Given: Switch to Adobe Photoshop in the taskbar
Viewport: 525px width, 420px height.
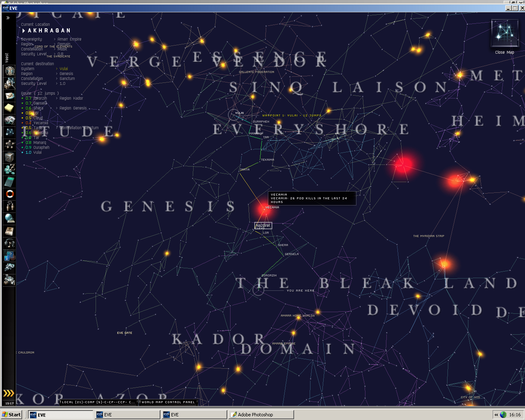Looking at the screenshot, I should coord(261,415).
